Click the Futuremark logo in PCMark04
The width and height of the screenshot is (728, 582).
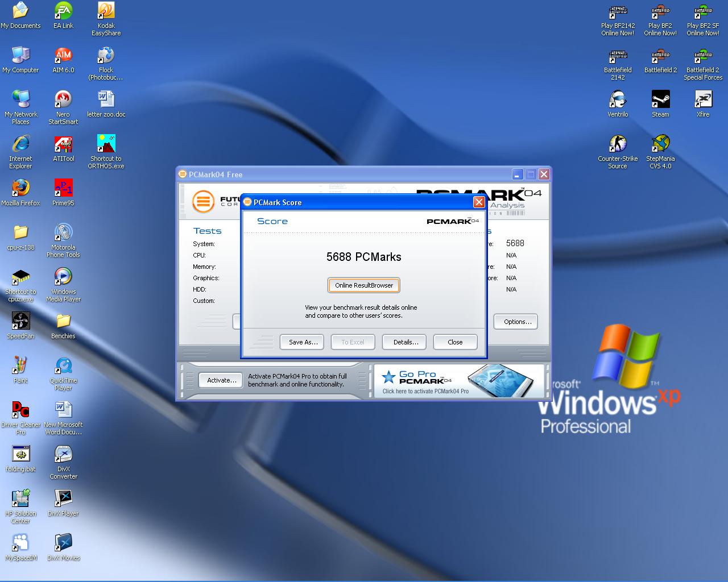click(x=203, y=201)
